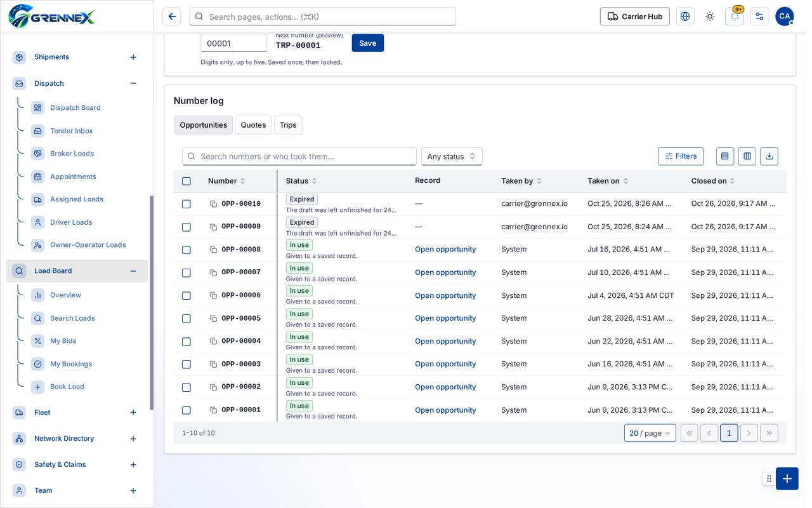The image size is (812, 508).
Task: Open the language globe icon
Action: point(685,17)
